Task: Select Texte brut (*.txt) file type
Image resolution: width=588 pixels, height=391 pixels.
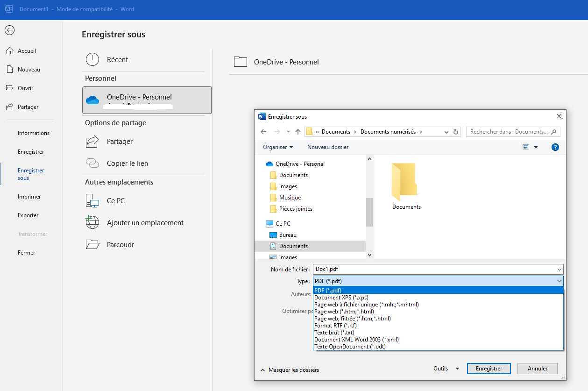Action: pos(334,333)
